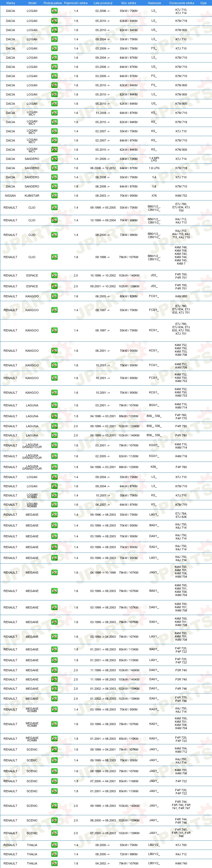Screen dimensions: 212x868
Task: Click fuel icon in Espace 103kW / 140KM row
Action: pyautogui.click(x=54, y=276)
